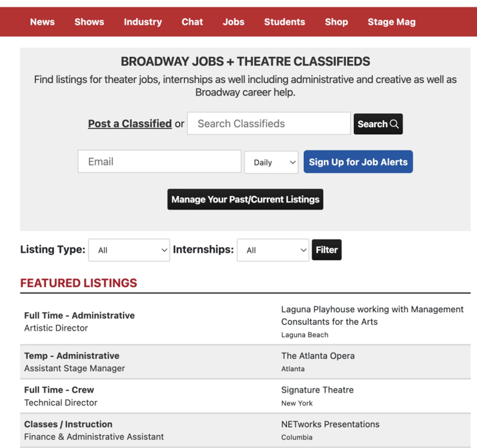Focus the Search Classifieds input field
Screen dimensions: 477x448
click(268, 123)
